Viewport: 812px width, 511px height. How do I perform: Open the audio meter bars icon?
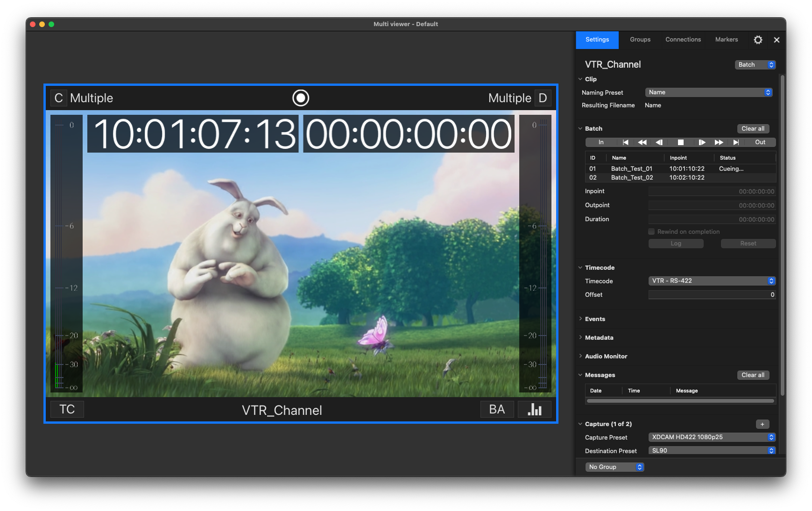click(535, 409)
